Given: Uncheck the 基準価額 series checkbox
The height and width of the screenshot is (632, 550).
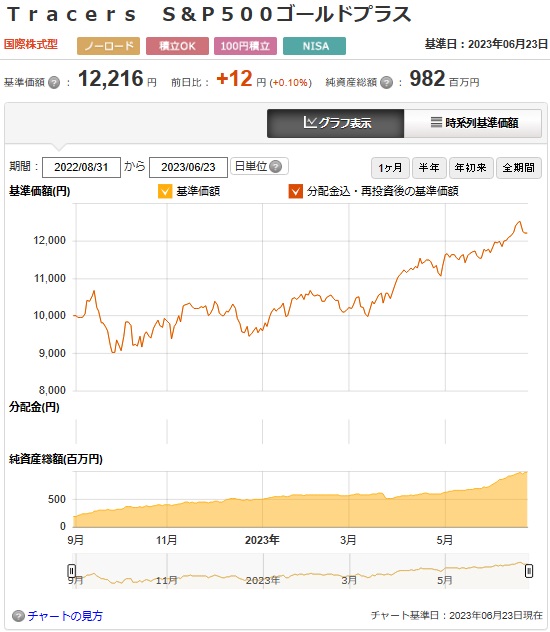Looking at the screenshot, I should pyautogui.click(x=165, y=191).
